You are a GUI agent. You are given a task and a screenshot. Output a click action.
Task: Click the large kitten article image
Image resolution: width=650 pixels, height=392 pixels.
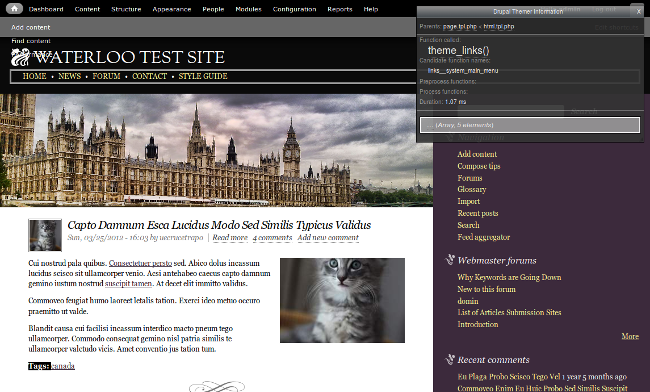pos(342,300)
